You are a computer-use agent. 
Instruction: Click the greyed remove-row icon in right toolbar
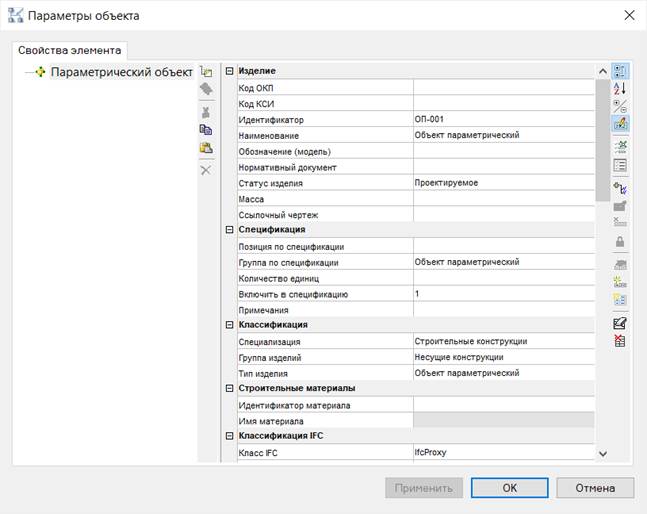[x=620, y=222]
